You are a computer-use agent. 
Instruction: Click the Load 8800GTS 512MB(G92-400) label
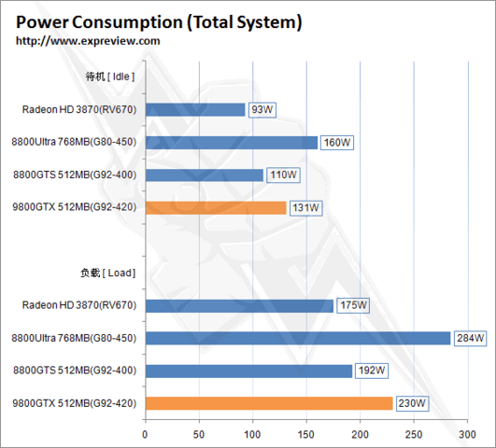tap(75, 371)
